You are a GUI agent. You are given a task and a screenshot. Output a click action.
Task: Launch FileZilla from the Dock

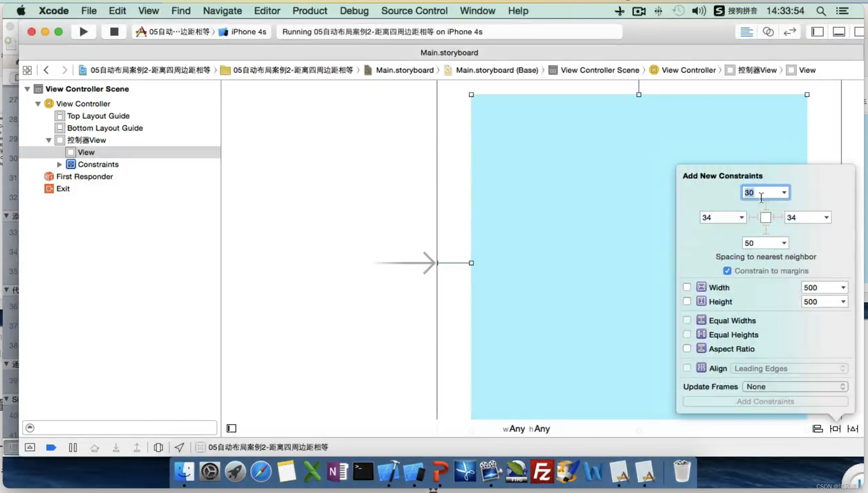pos(542,471)
